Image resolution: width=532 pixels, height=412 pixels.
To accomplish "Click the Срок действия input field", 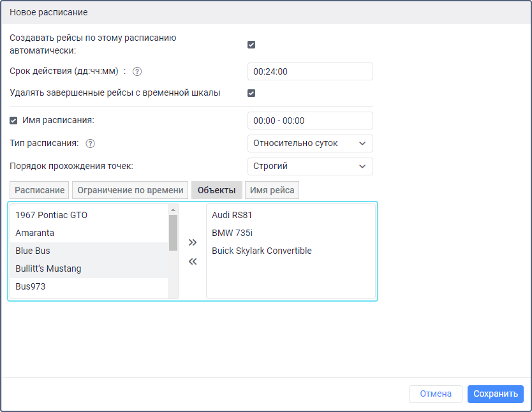I will pyautogui.click(x=309, y=71).
